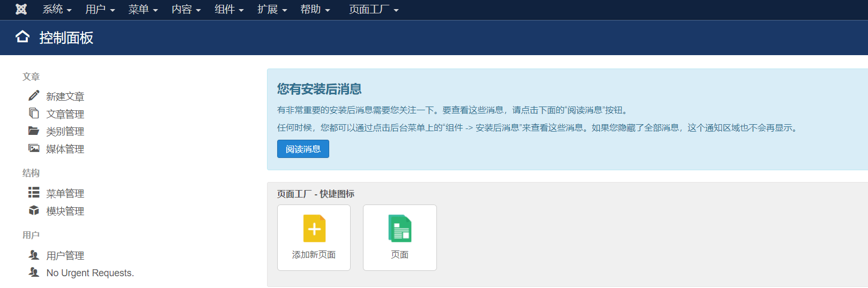This screenshot has height=288, width=868.
Task: Click the yellow 添加新页面 quick icon
Action: coord(314,229)
